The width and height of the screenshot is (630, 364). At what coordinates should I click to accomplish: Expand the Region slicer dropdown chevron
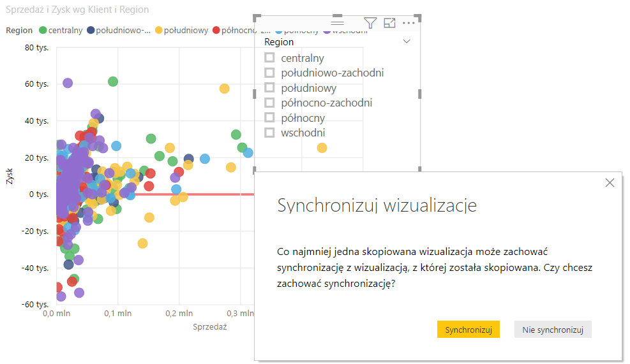[x=407, y=41]
